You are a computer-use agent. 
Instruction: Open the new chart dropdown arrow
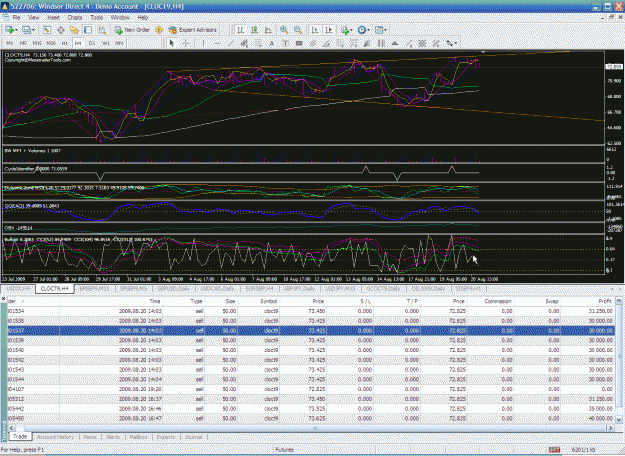point(16,30)
